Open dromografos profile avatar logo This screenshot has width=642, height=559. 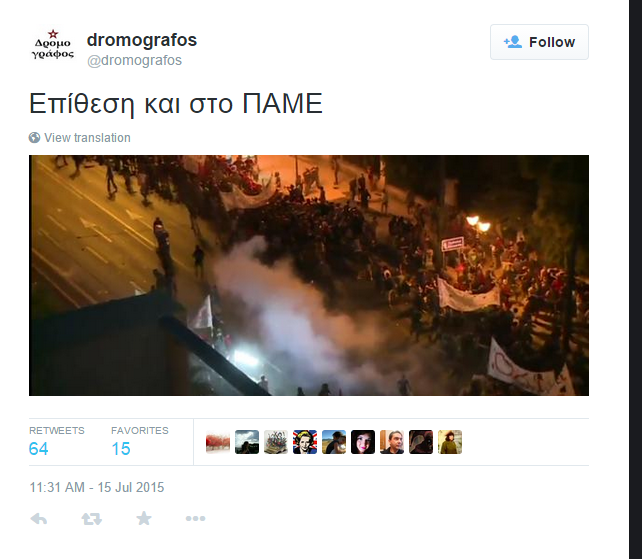pyautogui.click(x=53, y=45)
